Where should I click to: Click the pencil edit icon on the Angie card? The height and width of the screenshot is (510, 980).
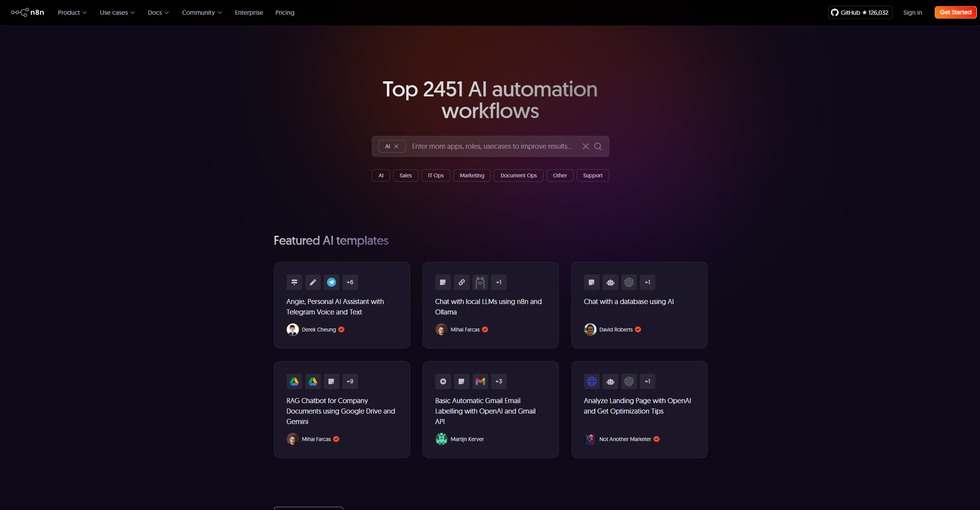pos(313,282)
